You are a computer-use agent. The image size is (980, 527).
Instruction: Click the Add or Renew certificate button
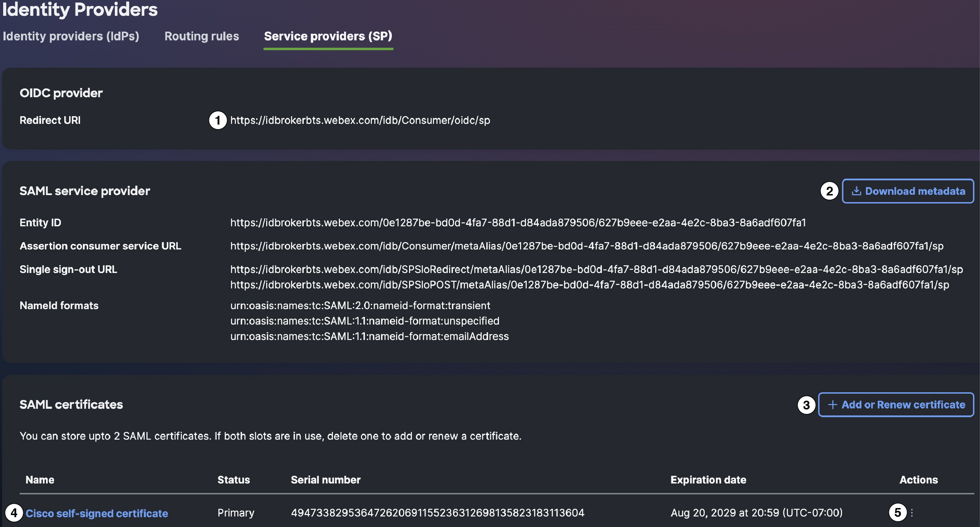click(x=896, y=405)
